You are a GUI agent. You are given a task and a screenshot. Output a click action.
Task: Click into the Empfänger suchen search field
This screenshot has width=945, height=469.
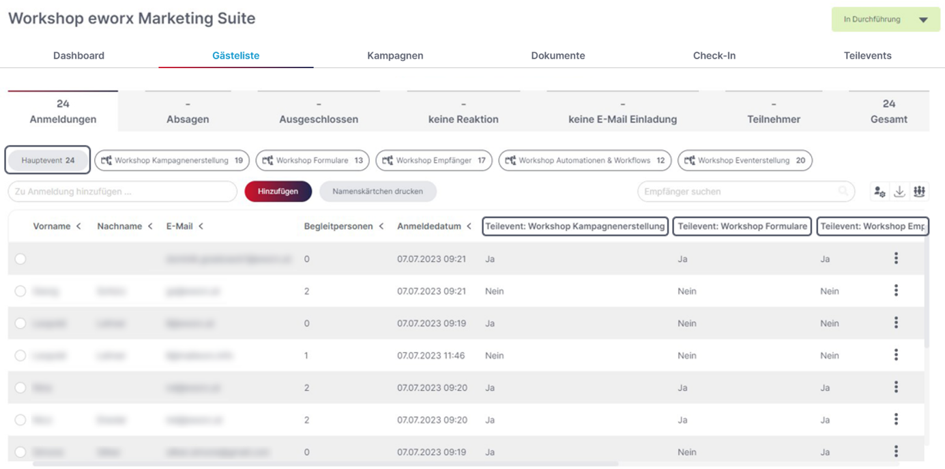746,192
